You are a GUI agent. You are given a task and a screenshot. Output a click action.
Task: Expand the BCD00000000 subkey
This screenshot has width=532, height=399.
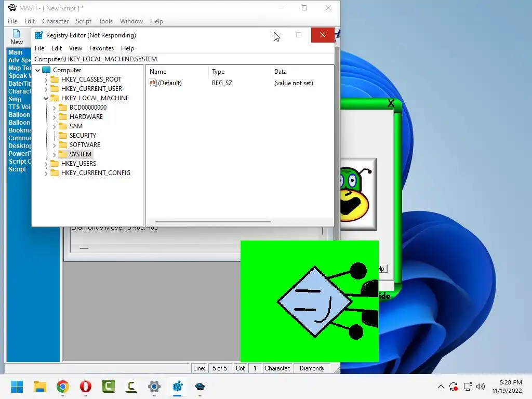[54, 108]
